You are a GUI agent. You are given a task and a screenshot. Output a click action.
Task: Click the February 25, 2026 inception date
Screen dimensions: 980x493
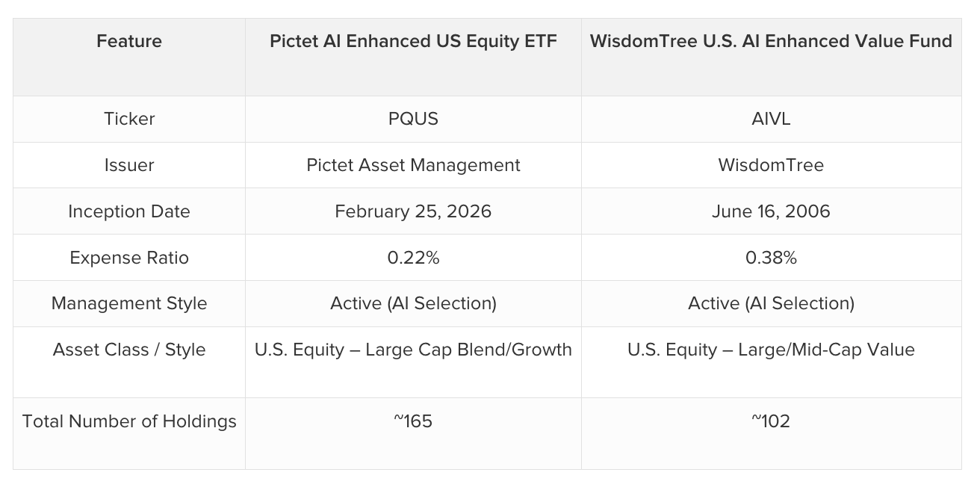[x=413, y=211]
